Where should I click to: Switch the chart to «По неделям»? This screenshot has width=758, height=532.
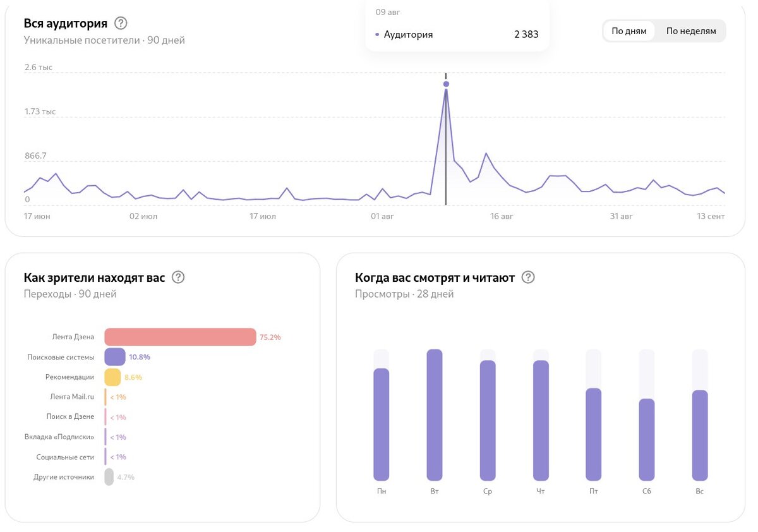691,31
